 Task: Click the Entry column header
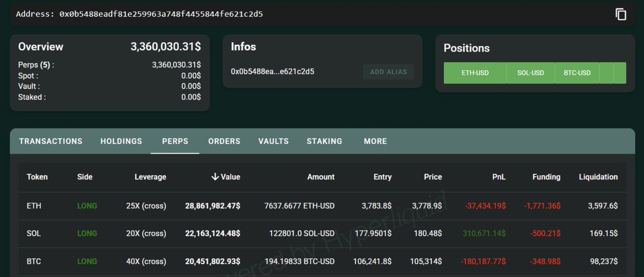tap(383, 177)
